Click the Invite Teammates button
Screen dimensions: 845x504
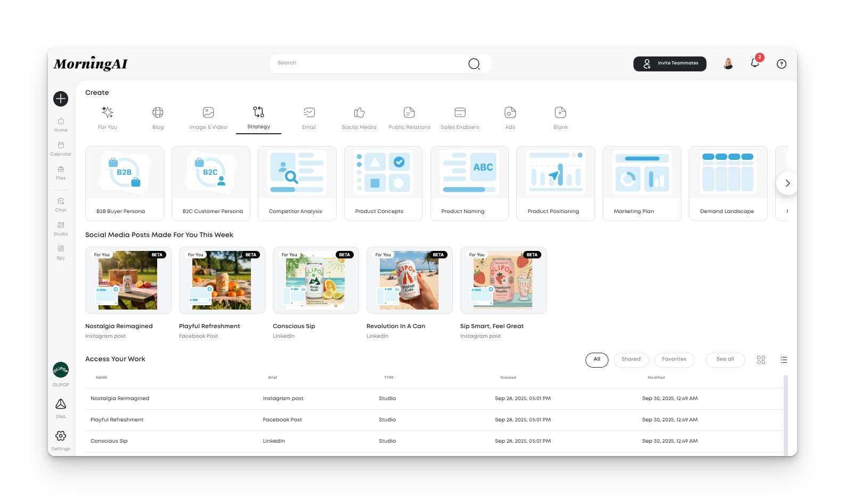670,63
